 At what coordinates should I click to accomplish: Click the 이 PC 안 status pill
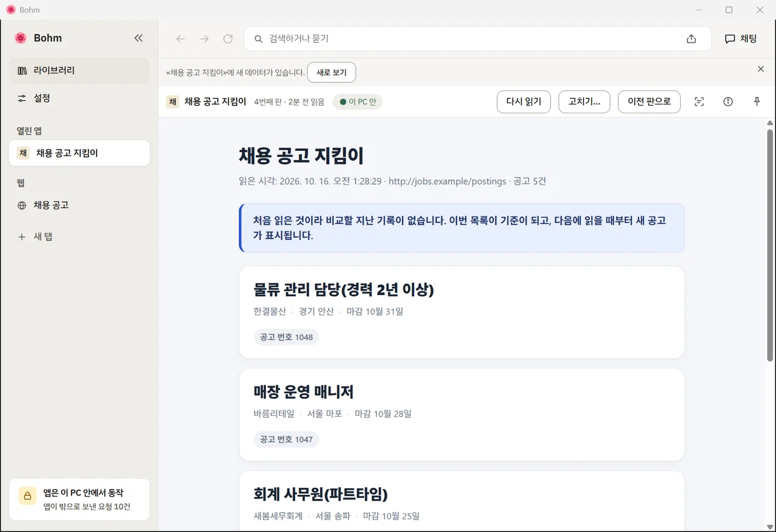tap(358, 102)
